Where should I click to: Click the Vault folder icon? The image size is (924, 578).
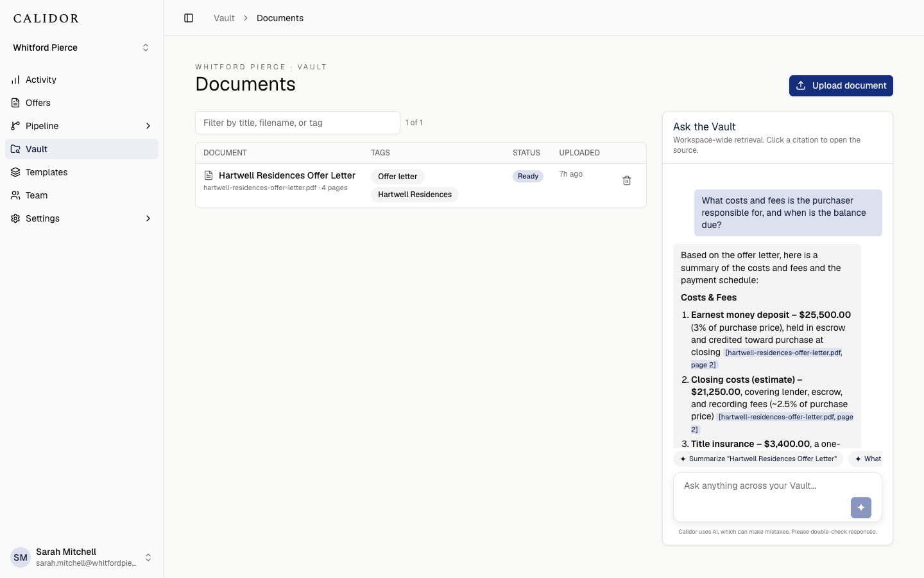[15, 149]
